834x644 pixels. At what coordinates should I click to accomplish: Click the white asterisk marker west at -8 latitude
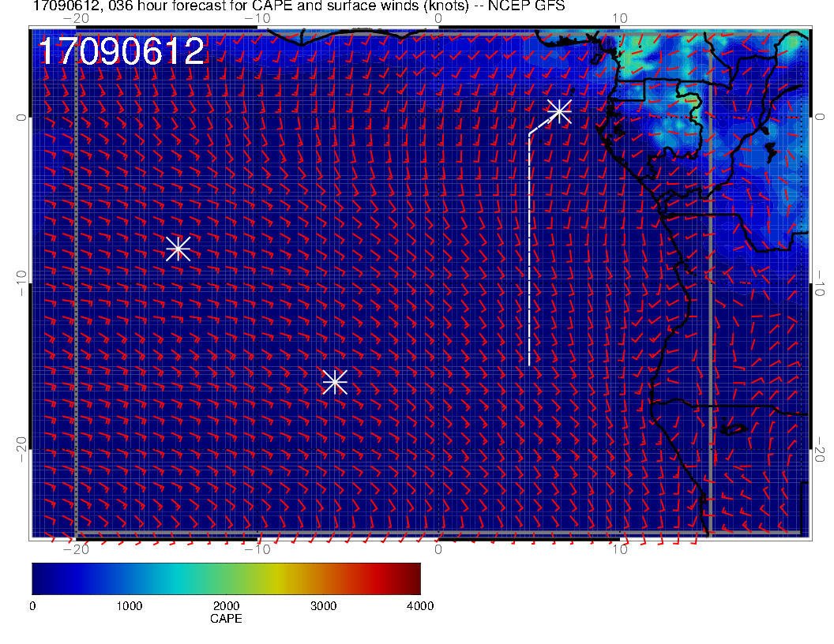178,249
